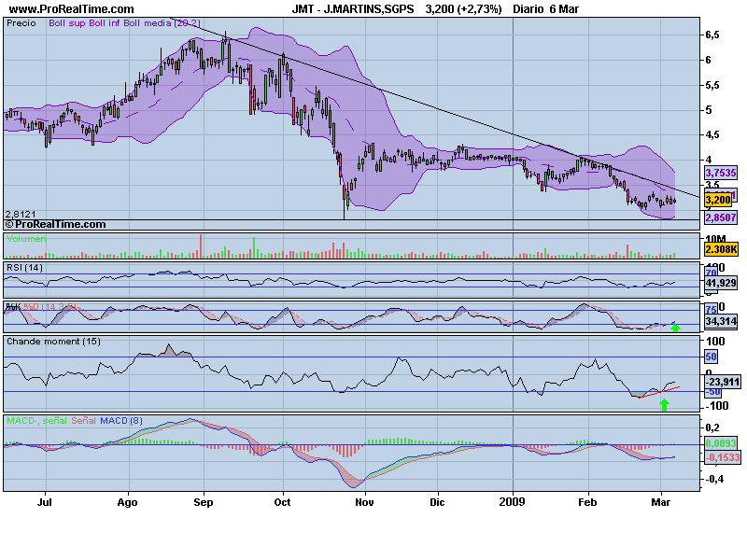Viewport: 747px width, 560px height.
Task: Click the red trendline on Chande momentum
Action: [x=659, y=392]
